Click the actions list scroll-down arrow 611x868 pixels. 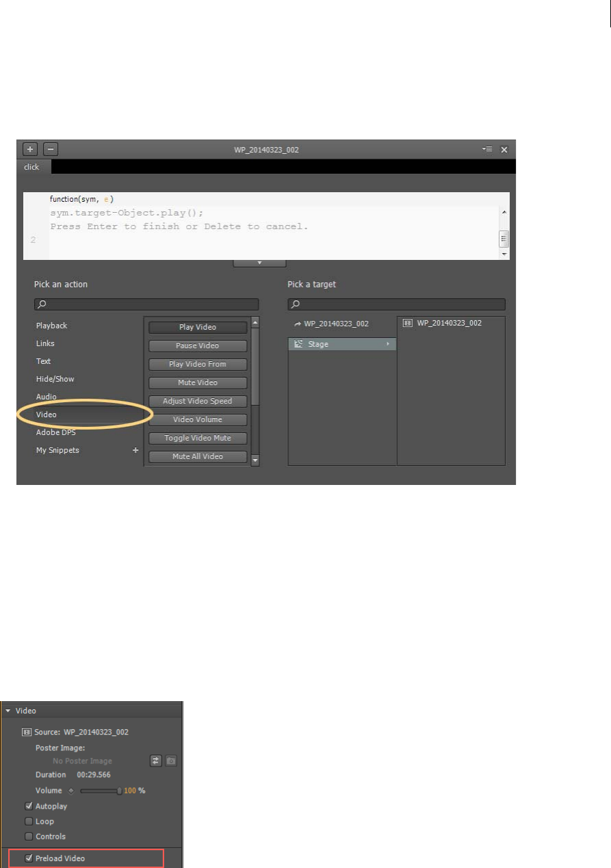tap(255, 461)
